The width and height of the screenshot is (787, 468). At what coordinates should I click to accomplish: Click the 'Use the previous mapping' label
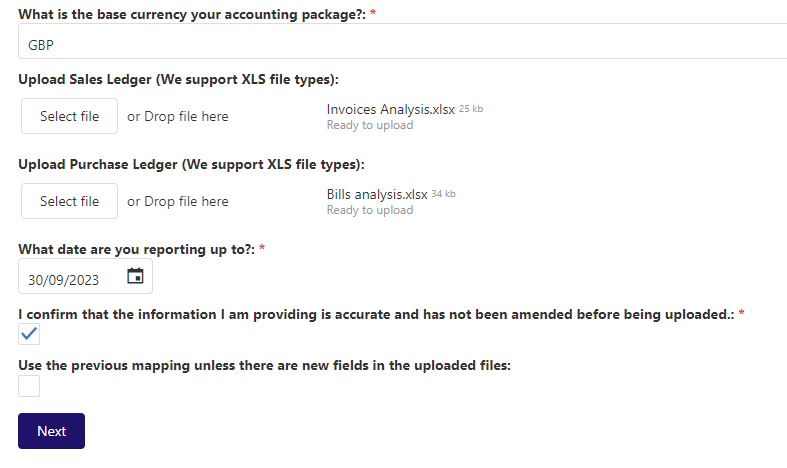click(265, 366)
